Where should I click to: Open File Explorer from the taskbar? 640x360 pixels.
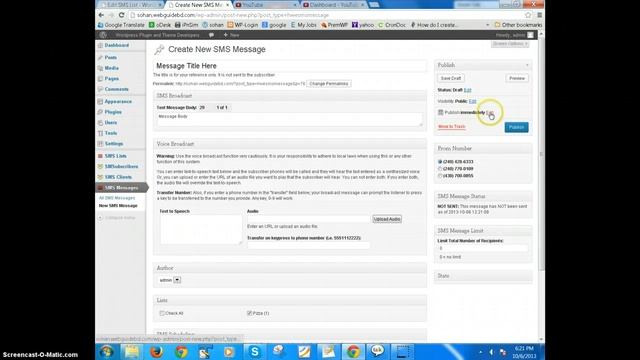132,351
